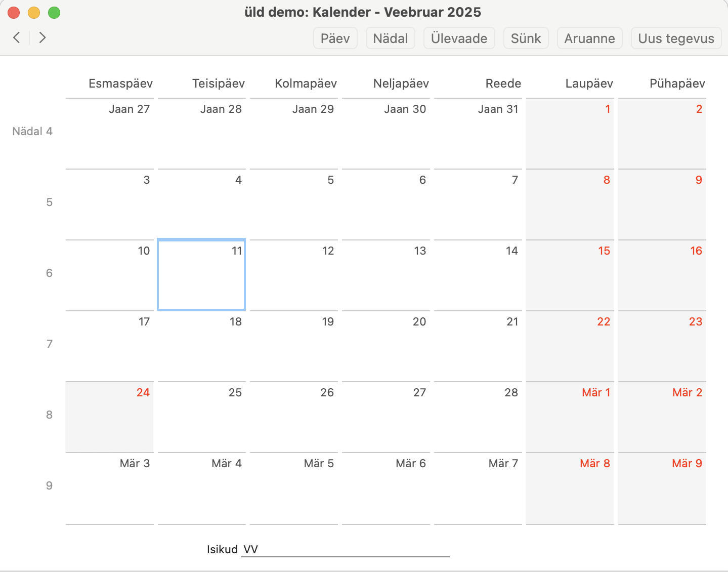Switch to Nädal view
Image resolution: width=728 pixels, height=572 pixels.
(x=391, y=38)
